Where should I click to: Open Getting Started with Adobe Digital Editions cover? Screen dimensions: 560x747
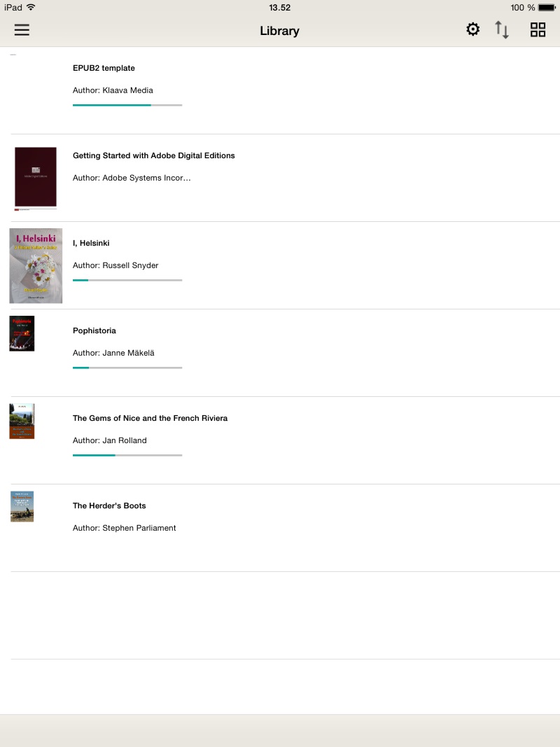tap(36, 178)
